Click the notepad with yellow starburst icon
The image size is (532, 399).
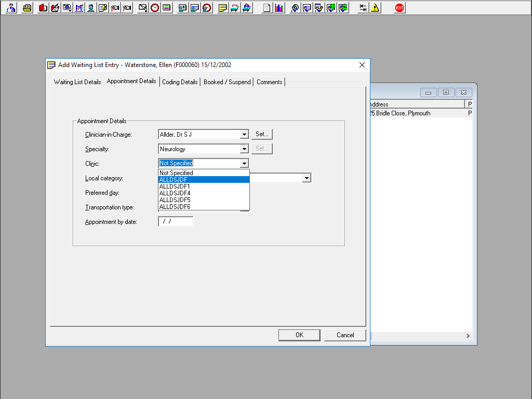(x=103, y=8)
